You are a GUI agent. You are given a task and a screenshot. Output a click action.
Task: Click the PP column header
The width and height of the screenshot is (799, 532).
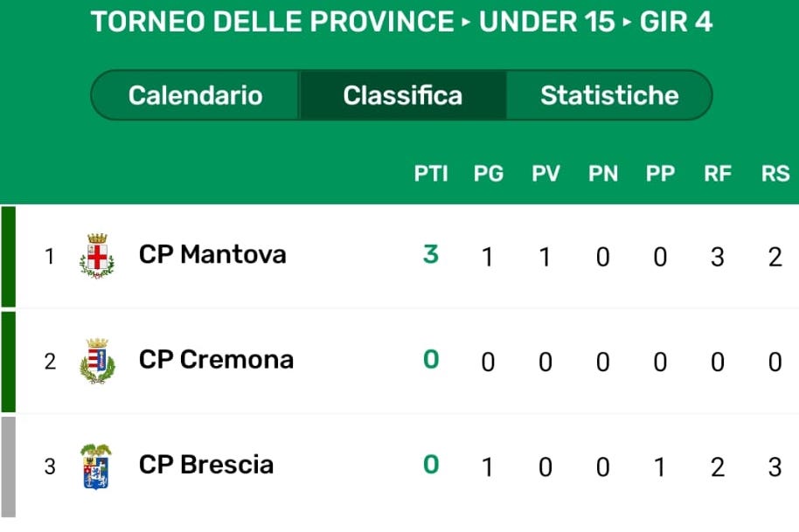pos(660,174)
